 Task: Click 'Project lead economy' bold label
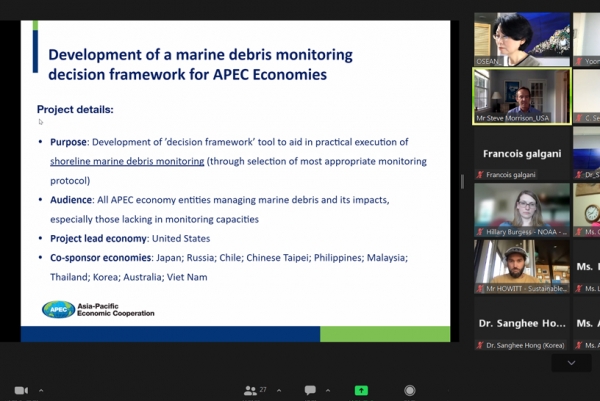[x=98, y=239]
